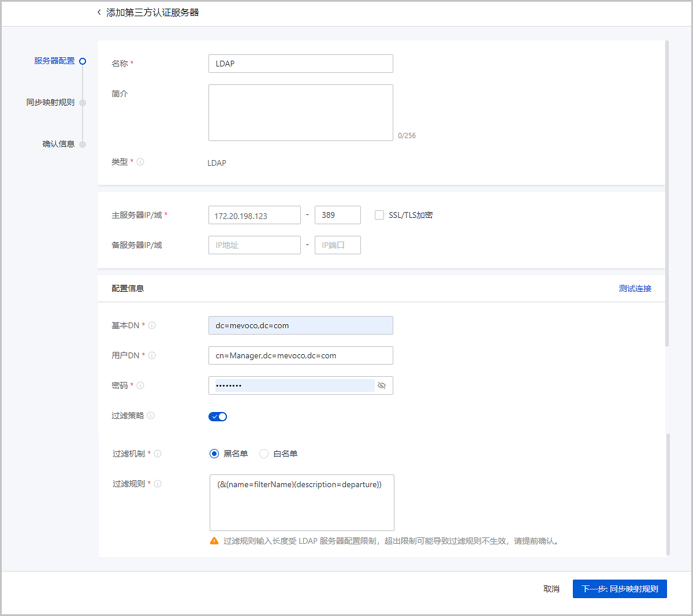Click the backup server IP地址 field
693x616 pixels.
tap(255, 245)
